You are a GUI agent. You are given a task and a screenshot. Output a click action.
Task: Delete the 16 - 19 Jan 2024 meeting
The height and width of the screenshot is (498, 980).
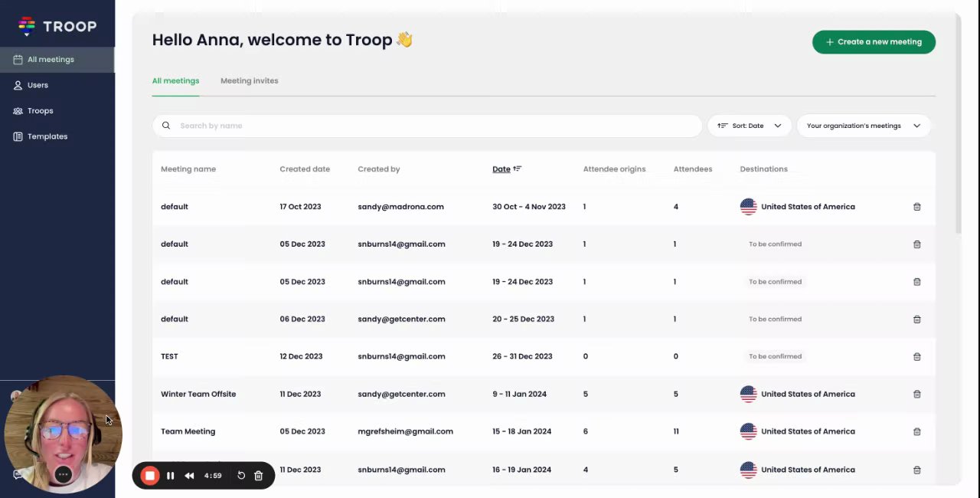[916, 470]
